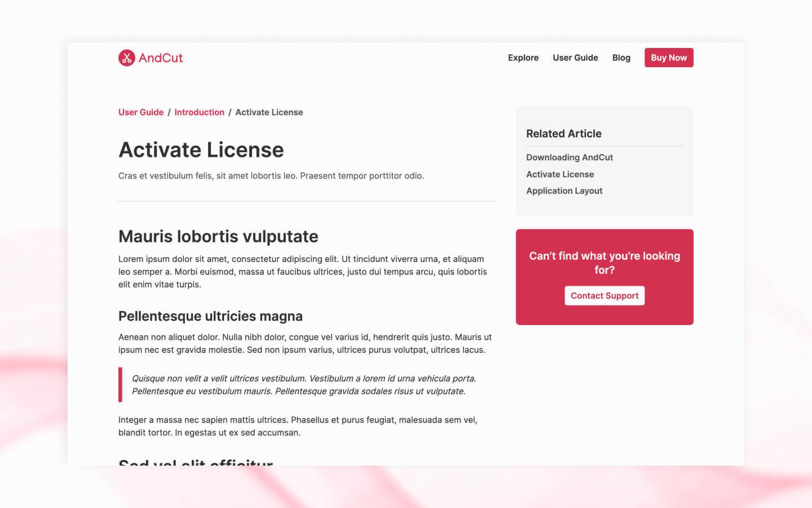The height and width of the screenshot is (508, 812).
Task: Click the Activate License page heading
Action: tap(201, 150)
